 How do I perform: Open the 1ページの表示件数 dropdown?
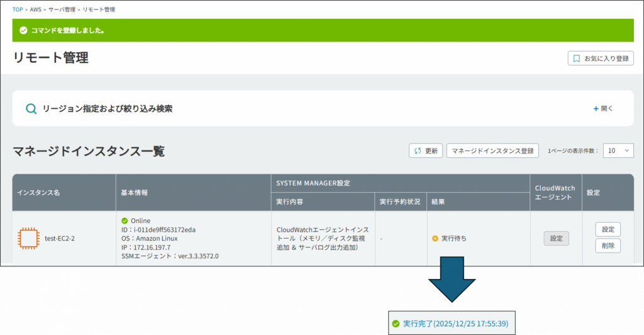tap(618, 151)
